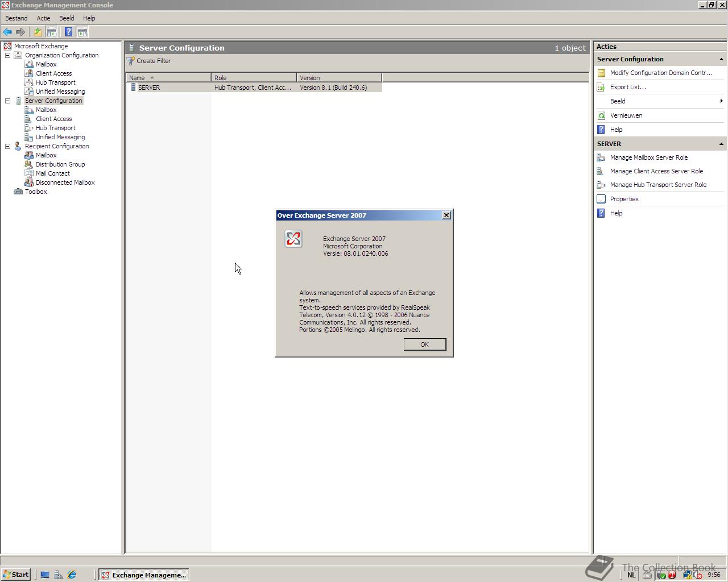
Task: Click the Create Filter funnel icon
Action: coord(131,61)
